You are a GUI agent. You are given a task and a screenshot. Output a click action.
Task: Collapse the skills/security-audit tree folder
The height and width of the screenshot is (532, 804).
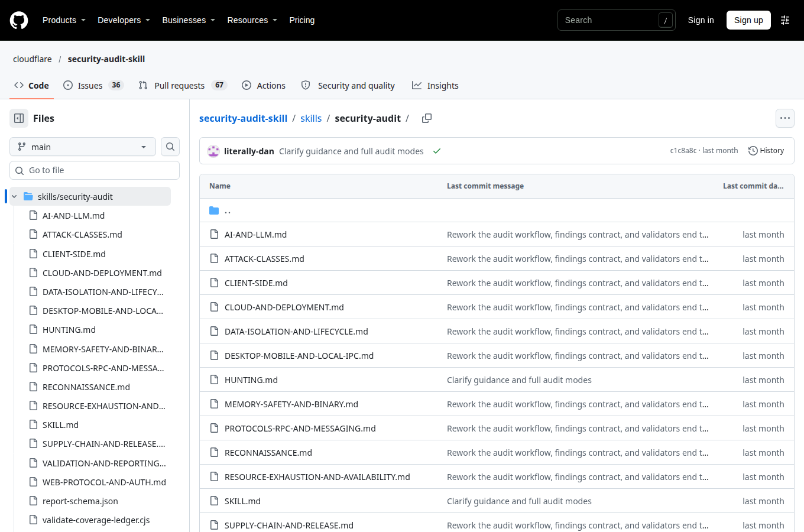click(14, 196)
